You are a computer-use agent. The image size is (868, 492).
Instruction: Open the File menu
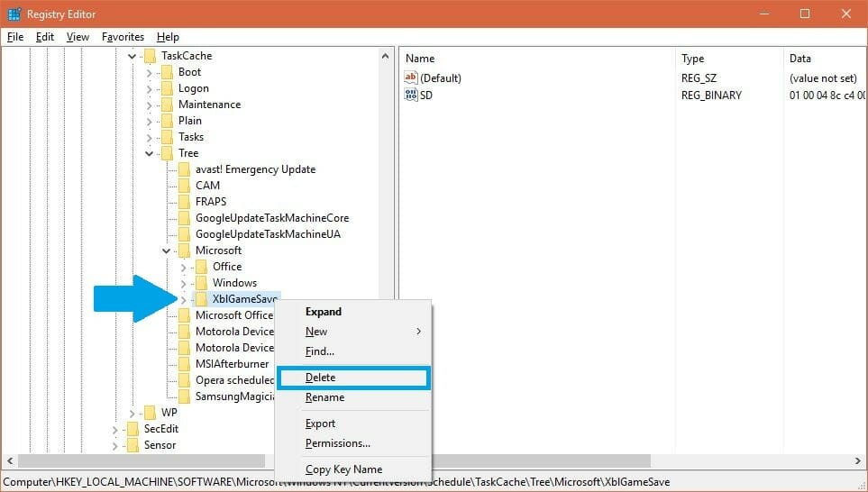15,37
